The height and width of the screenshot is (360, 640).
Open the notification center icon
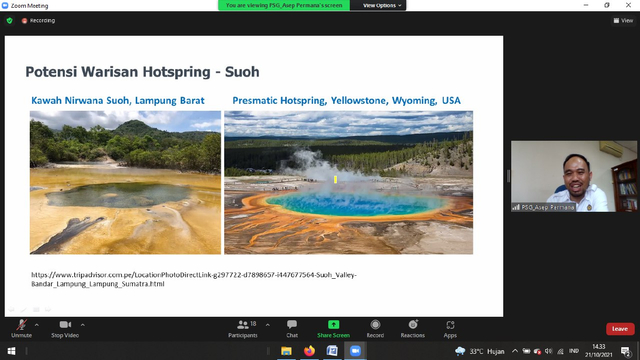click(x=625, y=351)
